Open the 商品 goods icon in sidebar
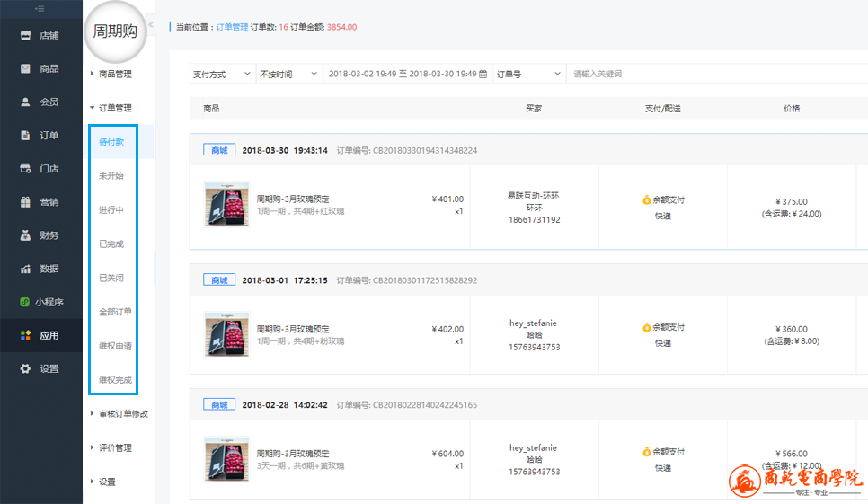The width and height of the screenshot is (868, 504). click(26, 68)
